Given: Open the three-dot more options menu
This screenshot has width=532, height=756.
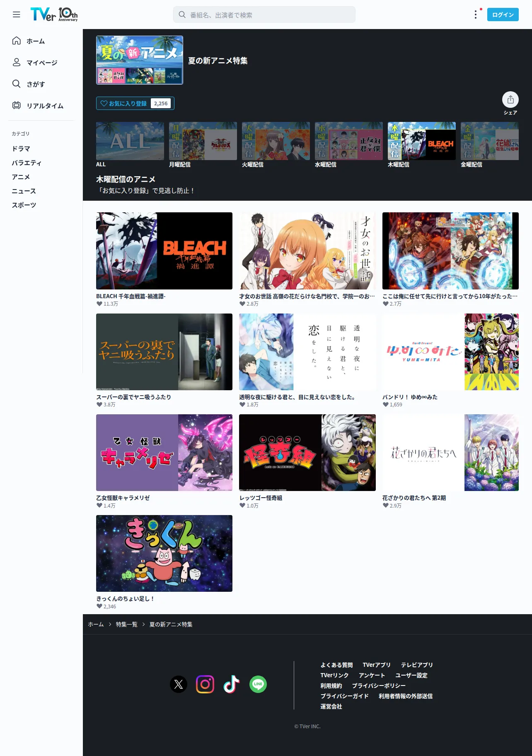Looking at the screenshot, I should pyautogui.click(x=476, y=15).
